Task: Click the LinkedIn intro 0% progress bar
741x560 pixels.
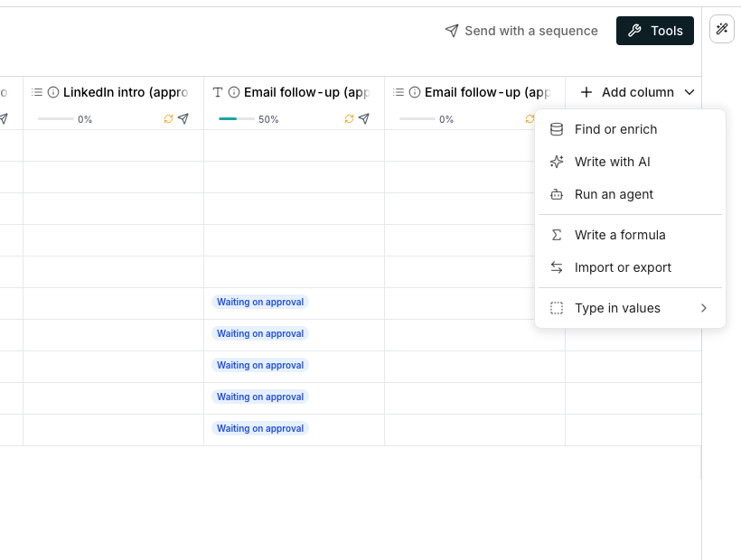Action: click(x=56, y=119)
